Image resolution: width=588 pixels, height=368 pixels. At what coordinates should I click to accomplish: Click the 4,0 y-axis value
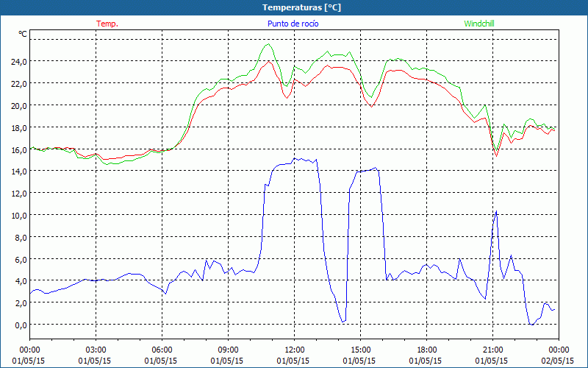pos(21,281)
